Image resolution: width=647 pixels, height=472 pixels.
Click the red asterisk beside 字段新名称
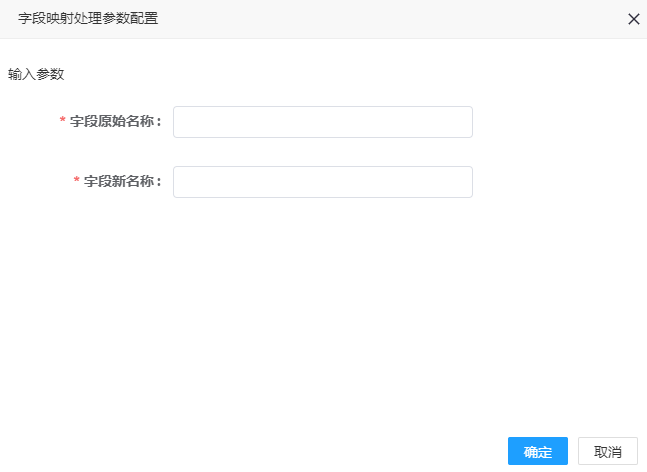pos(77,180)
